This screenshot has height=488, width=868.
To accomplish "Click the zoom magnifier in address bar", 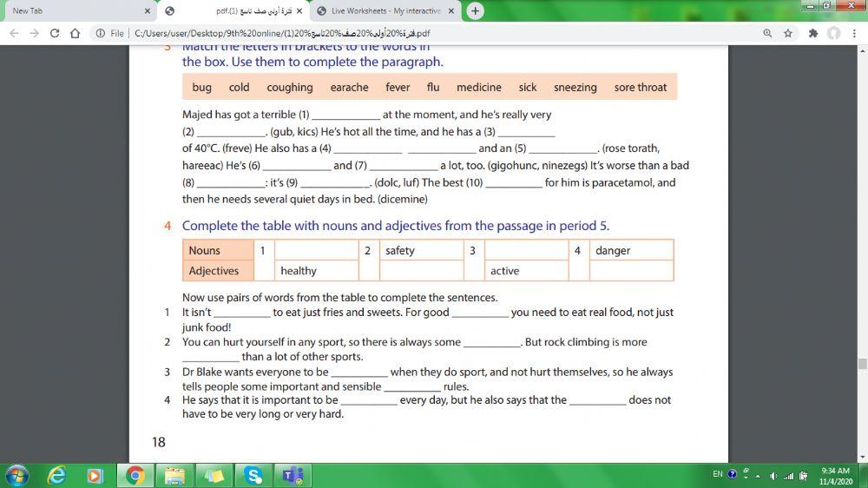I will [767, 33].
